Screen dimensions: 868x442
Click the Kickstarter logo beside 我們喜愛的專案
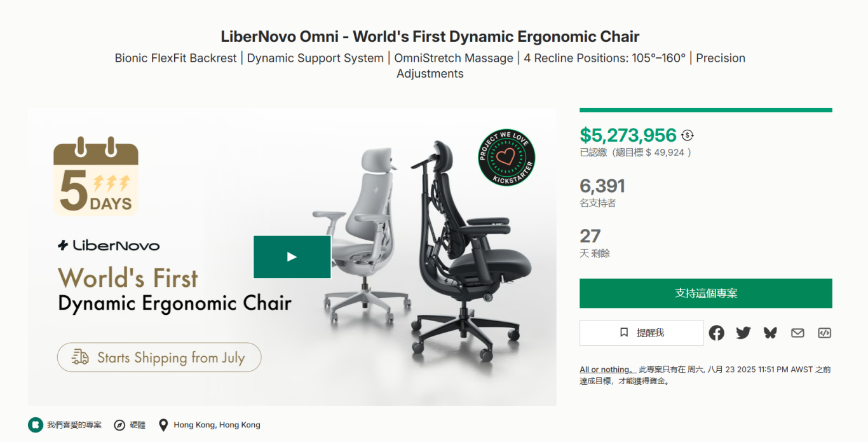36,425
